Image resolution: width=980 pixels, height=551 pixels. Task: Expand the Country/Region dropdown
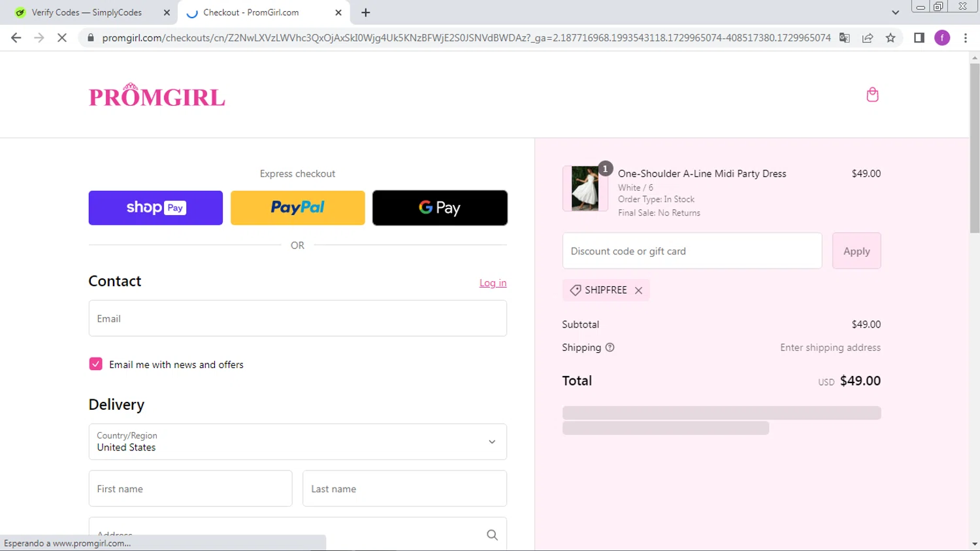(x=297, y=442)
